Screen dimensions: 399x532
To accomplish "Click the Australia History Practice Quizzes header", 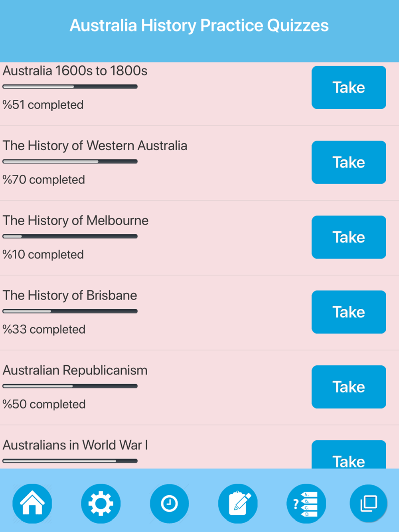I will pyautogui.click(x=199, y=26).
